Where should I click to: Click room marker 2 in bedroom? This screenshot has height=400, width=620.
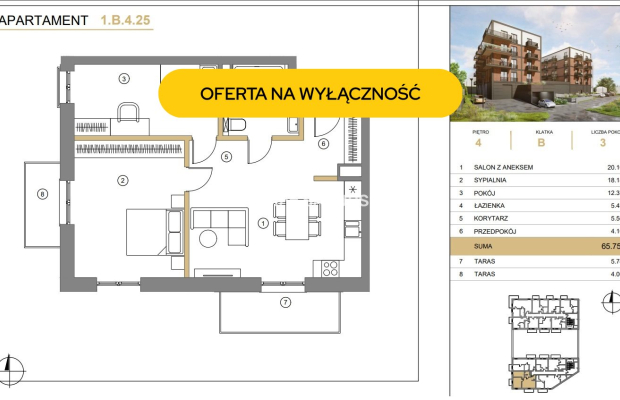coord(123,181)
